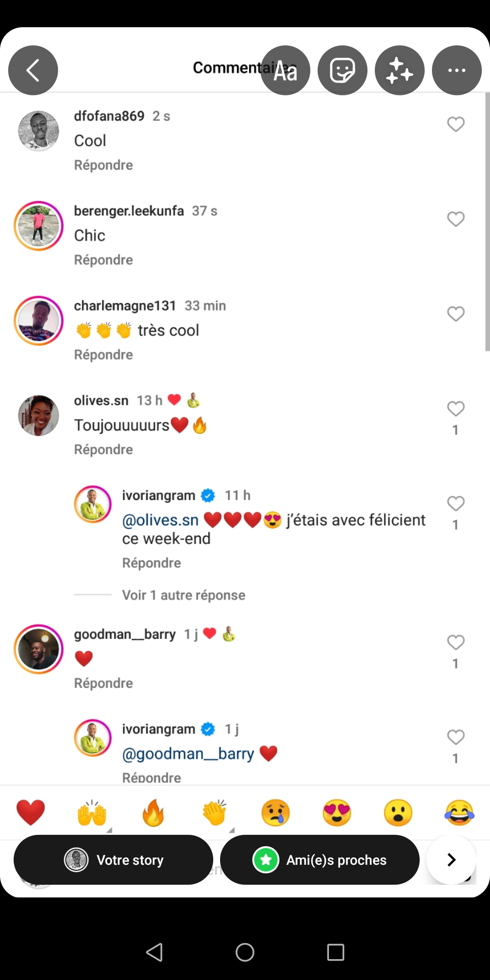Share to Votre story
This screenshot has height=980, width=490.
[x=113, y=860]
